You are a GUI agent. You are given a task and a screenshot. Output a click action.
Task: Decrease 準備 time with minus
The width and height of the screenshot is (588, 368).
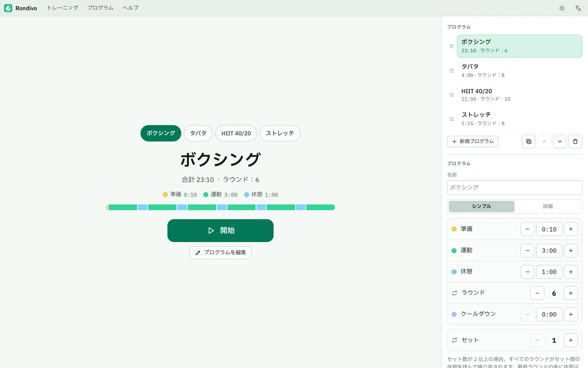(x=527, y=229)
